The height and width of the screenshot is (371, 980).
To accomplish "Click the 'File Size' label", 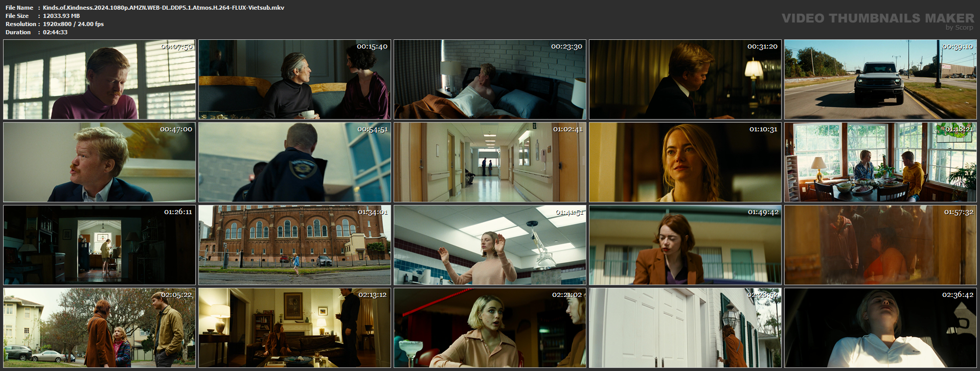I will click(17, 16).
